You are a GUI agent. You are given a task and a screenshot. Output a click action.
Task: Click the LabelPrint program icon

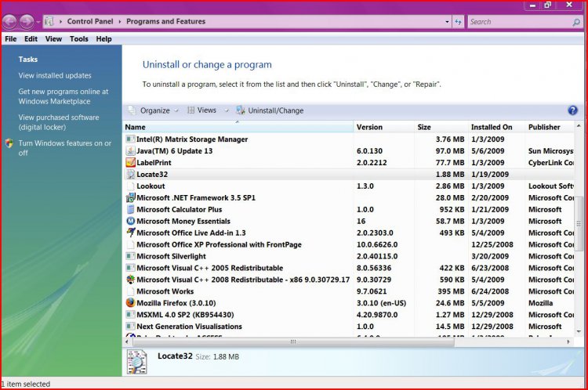point(130,162)
